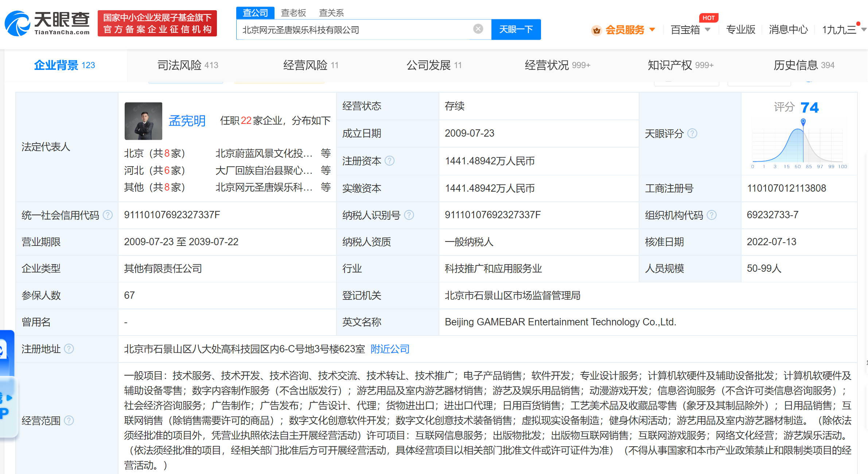Click the 评分 74 score value
This screenshot has height=474, width=868.
coord(810,107)
